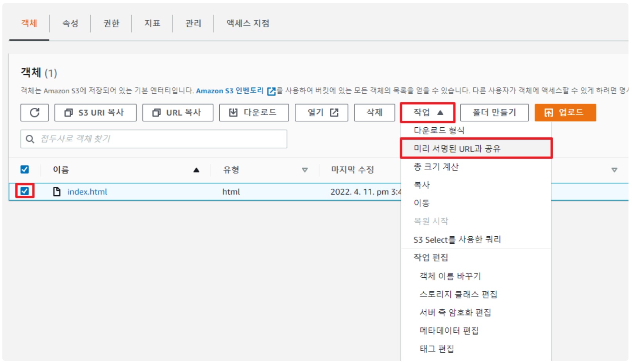Click the external link icon beside Amazon S3 인벤토리
This screenshot has width=632, height=364.
point(271,91)
